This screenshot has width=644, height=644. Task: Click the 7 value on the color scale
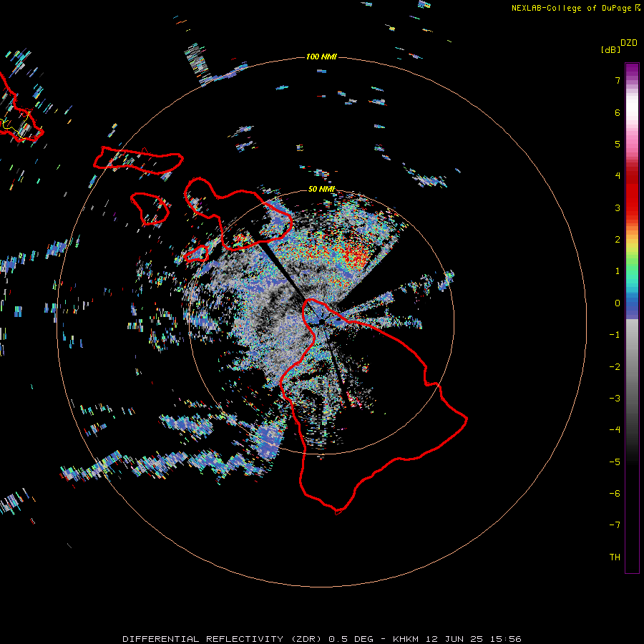click(x=618, y=80)
